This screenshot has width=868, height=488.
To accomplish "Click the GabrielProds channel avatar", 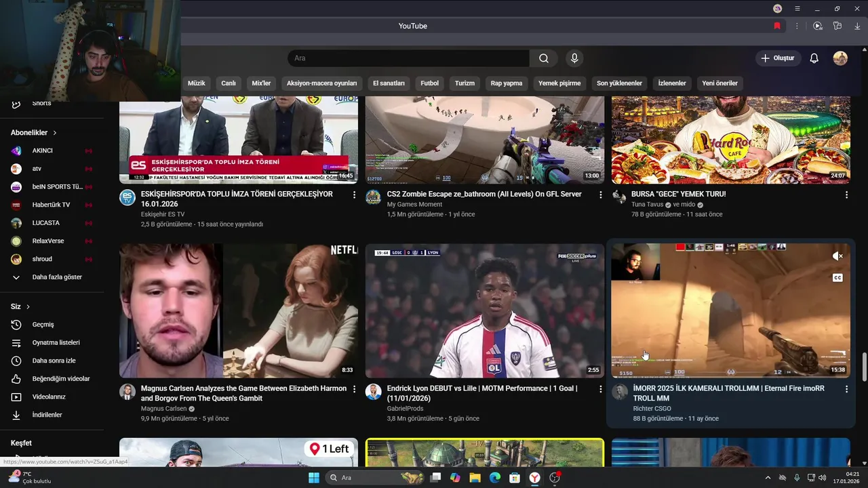I will point(373,392).
